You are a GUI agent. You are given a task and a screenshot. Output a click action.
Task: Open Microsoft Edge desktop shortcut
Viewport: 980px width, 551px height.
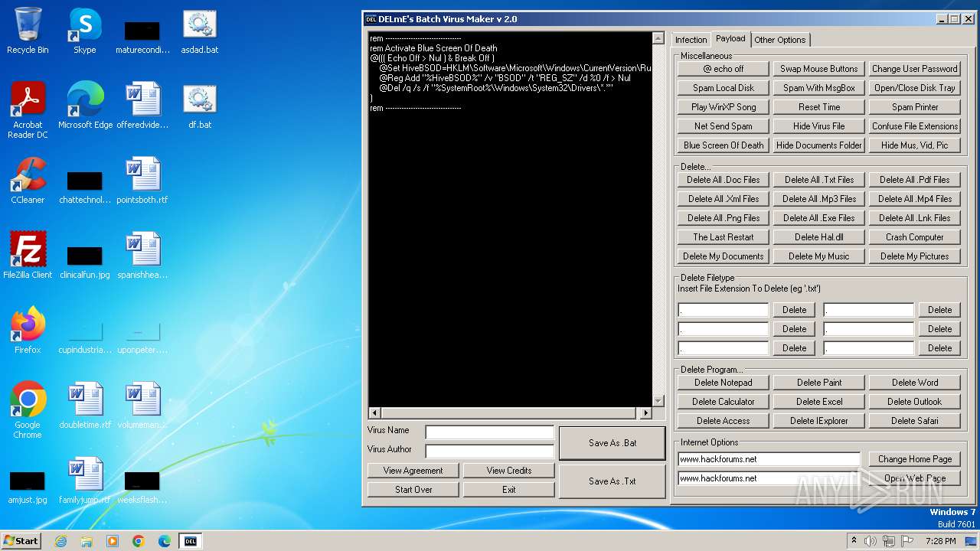coord(85,106)
